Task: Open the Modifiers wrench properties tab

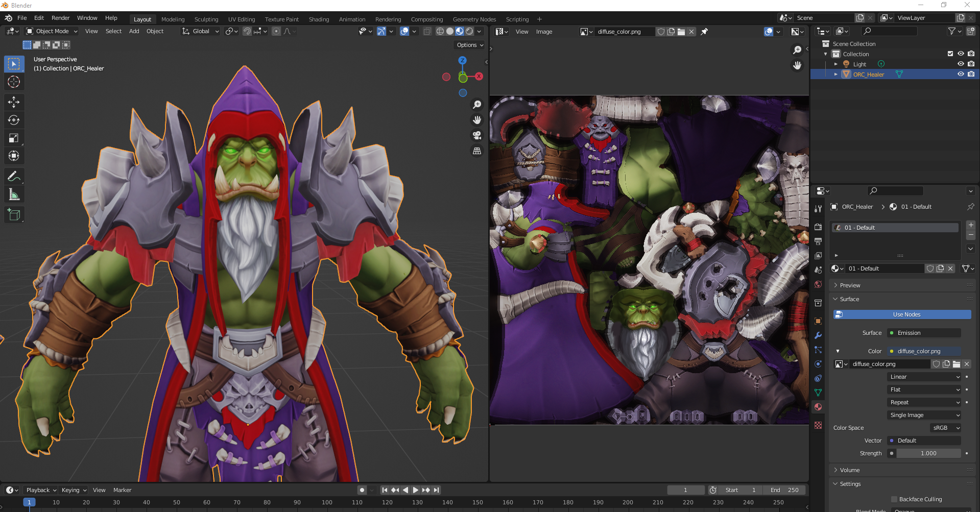Action: [x=818, y=335]
